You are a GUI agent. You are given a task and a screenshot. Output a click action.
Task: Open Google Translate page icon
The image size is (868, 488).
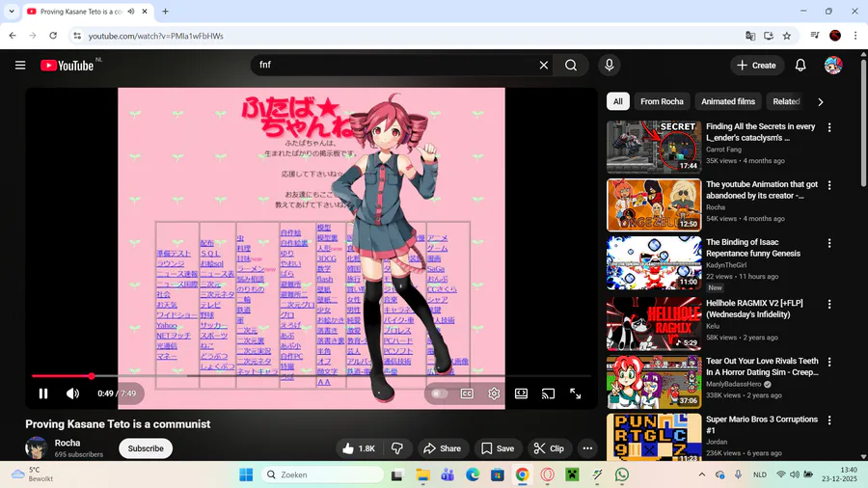click(750, 36)
